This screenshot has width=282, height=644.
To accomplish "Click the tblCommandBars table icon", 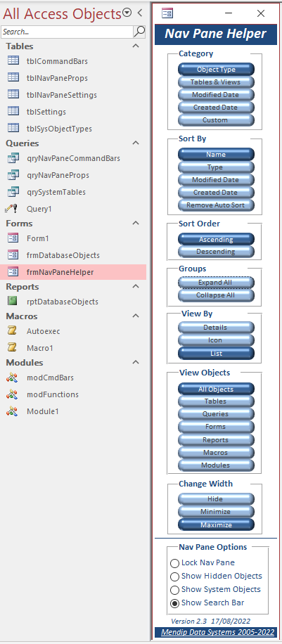I will pos(13,60).
